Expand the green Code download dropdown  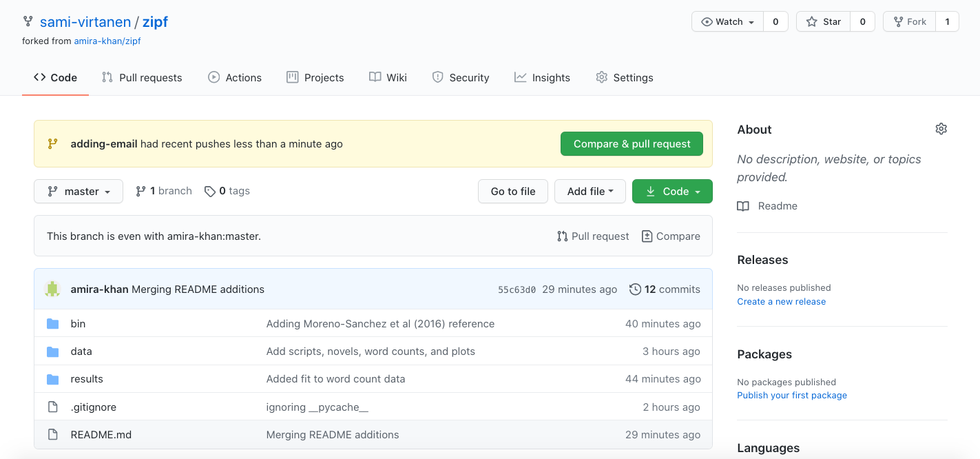click(x=672, y=192)
